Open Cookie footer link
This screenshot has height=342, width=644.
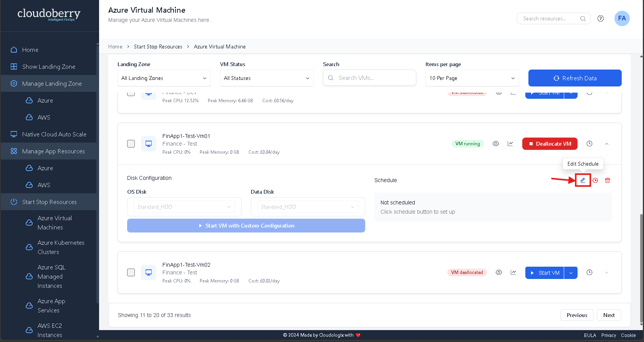[628, 335]
